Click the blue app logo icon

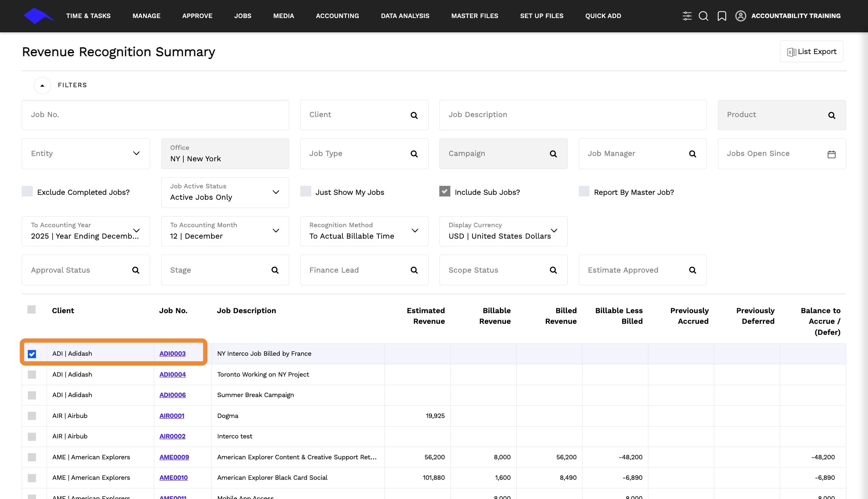(x=39, y=16)
